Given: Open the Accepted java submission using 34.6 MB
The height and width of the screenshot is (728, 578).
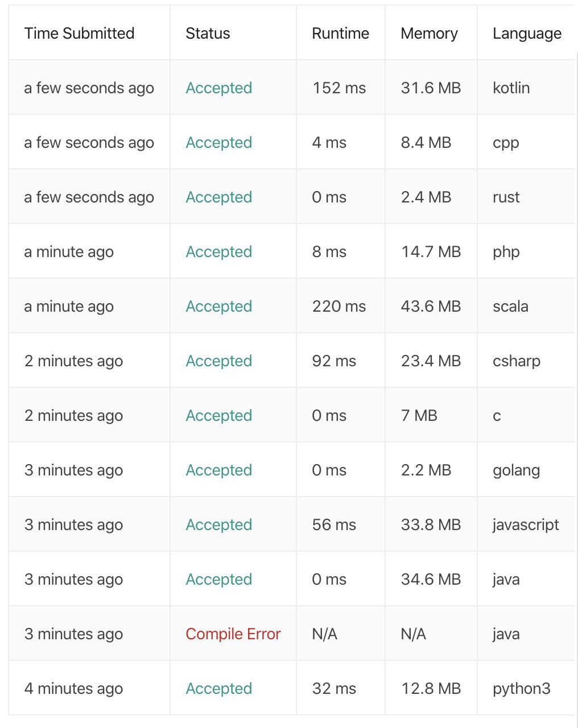Looking at the screenshot, I should [x=218, y=580].
